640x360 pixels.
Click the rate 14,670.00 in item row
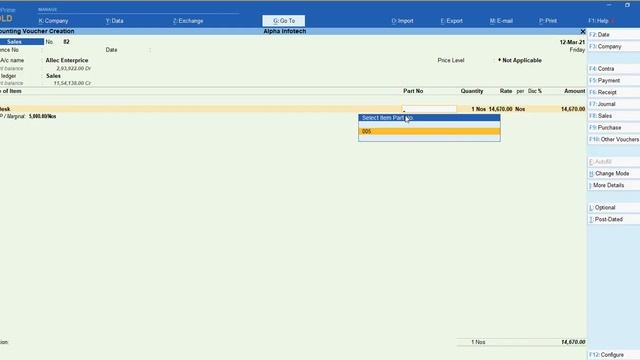(x=500, y=109)
